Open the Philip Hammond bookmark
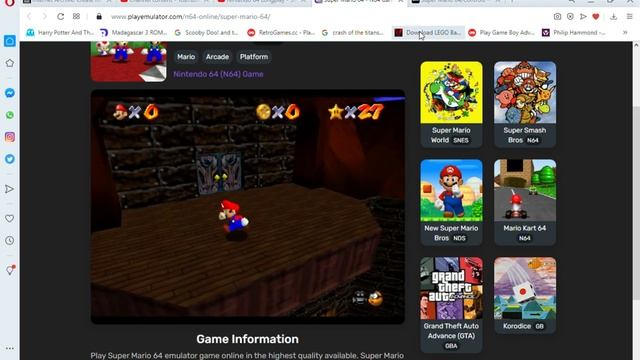Viewport: 640px width, 360px height. [x=574, y=32]
